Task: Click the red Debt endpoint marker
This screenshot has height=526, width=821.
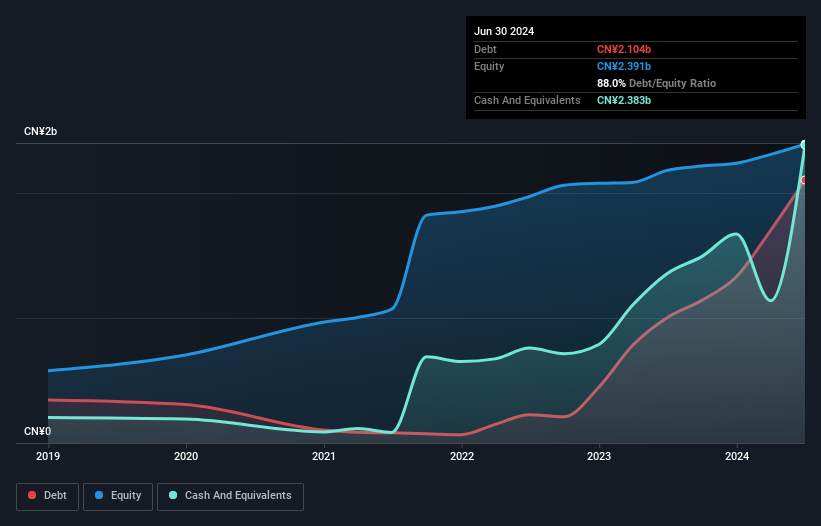Action: click(804, 180)
